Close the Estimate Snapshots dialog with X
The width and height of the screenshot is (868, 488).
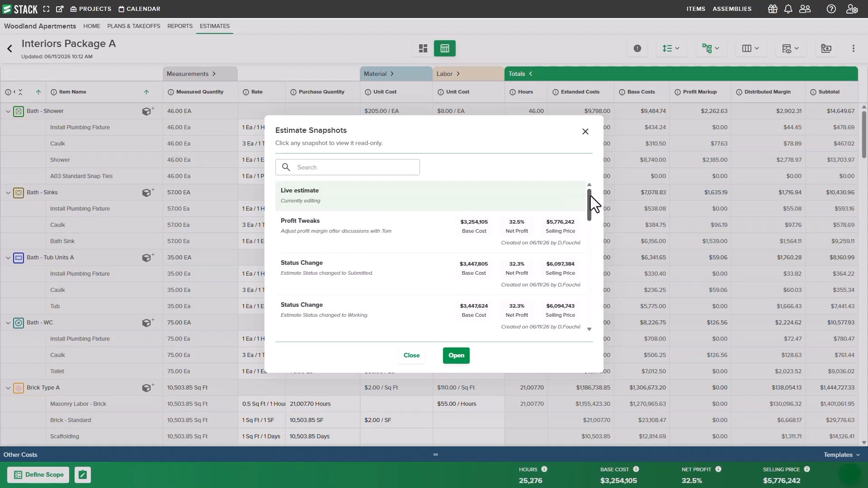point(585,131)
